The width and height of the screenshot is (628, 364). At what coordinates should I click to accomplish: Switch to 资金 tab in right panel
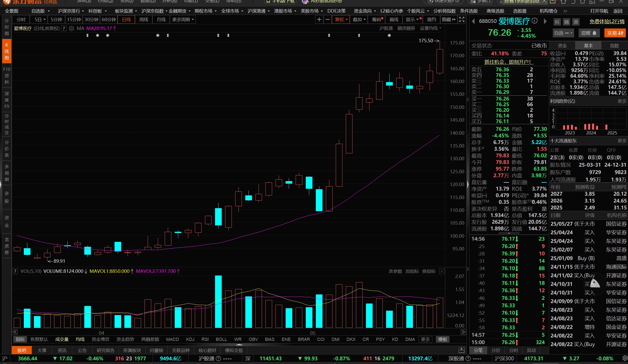(x=562, y=46)
